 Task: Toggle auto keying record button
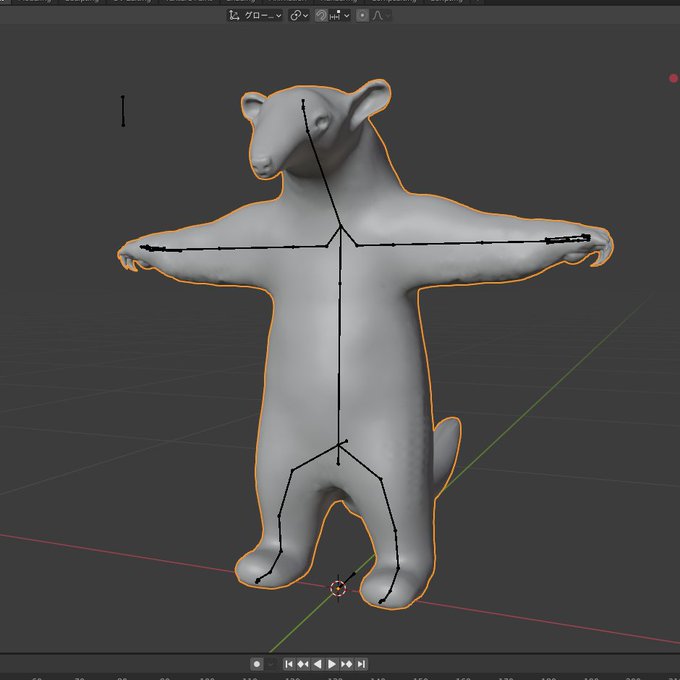257,664
